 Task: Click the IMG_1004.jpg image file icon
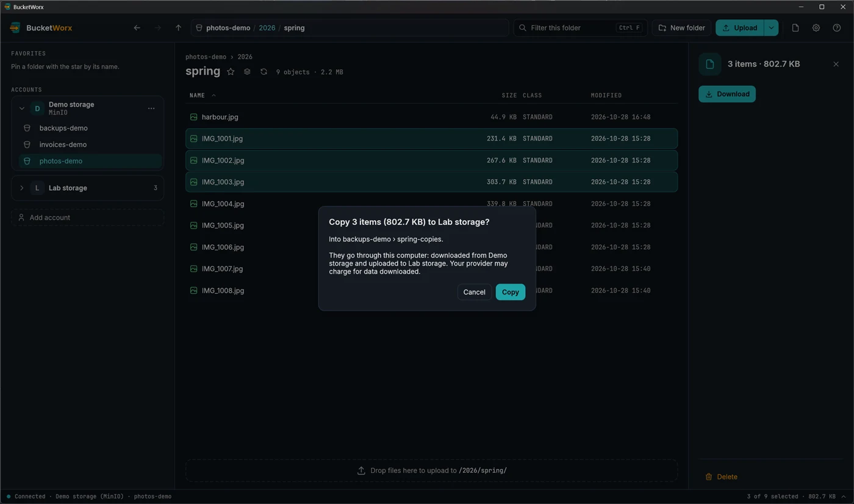(193, 204)
